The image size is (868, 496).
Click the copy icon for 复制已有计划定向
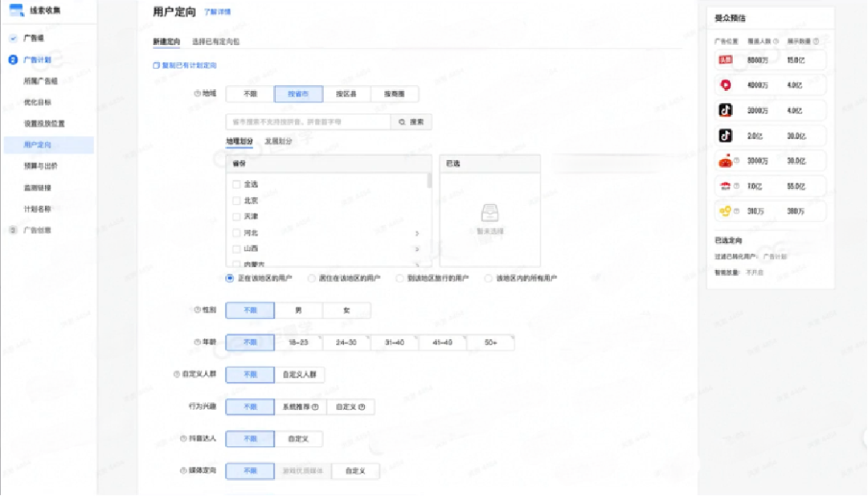point(156,65)
